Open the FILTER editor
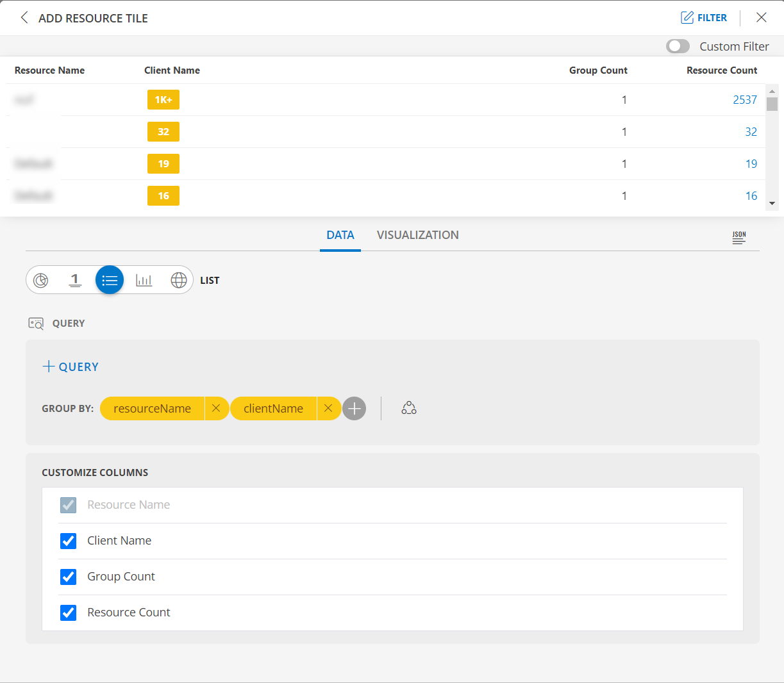Viewport: 784px width, 683px height. tap(704, 17)
